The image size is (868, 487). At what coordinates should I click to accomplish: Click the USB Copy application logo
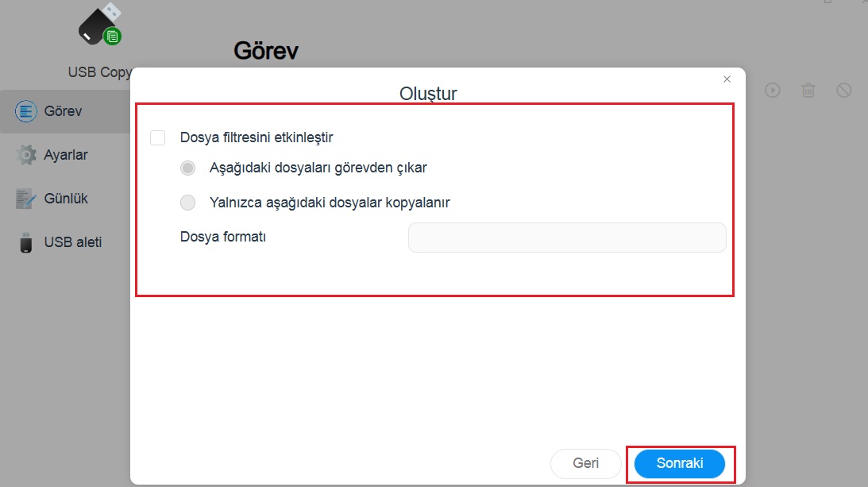pos(101,25)
